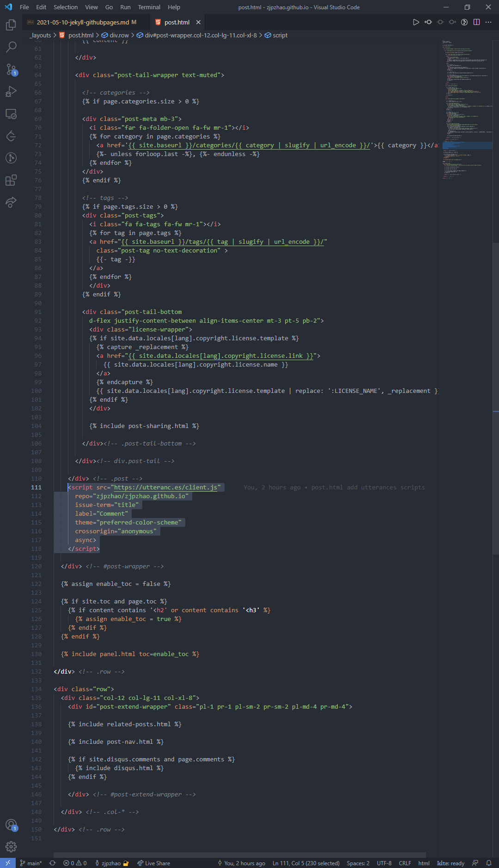Open the Explorer view in activity bar

[x=11, y=25]
